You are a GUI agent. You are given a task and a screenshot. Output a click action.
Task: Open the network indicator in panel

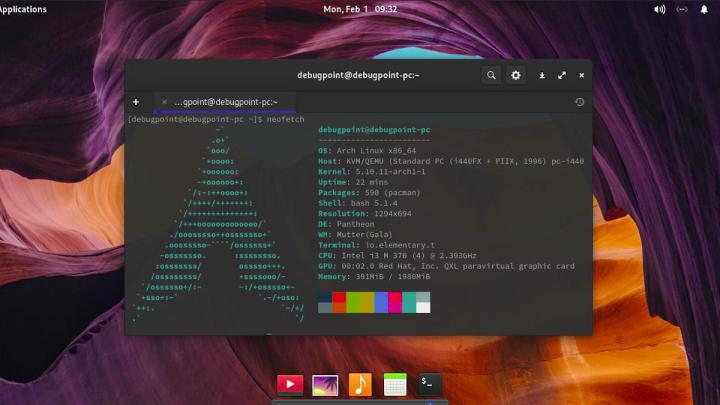pos(682,9)
